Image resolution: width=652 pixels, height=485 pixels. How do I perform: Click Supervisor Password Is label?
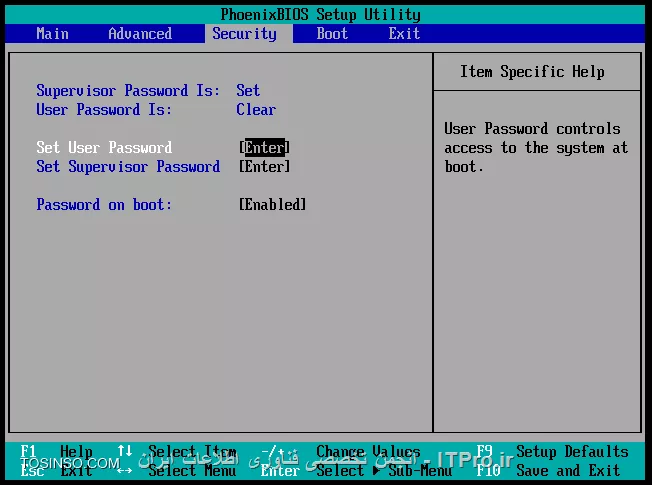128,91
